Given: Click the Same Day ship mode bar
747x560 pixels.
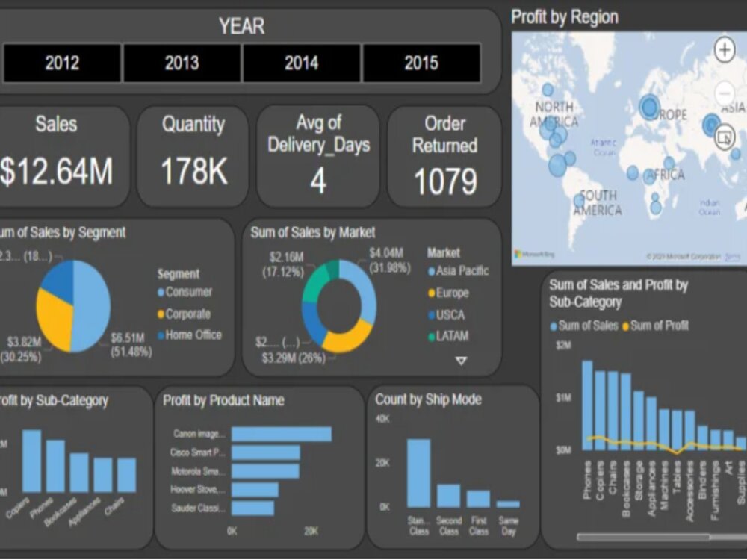Looking at the screenshot, I should pos(508,504).
